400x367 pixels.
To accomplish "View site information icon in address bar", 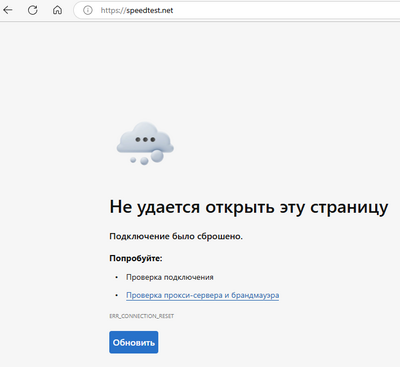I will coord(88,10).
